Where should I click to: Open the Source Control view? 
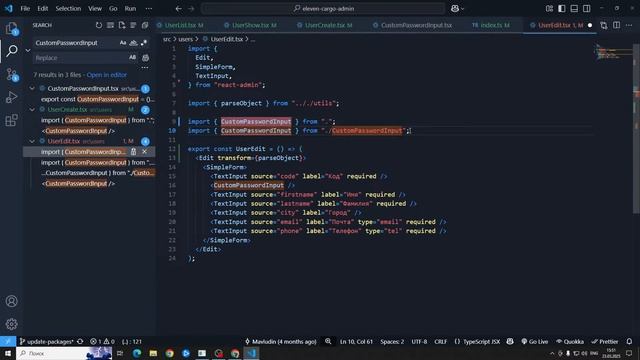coord(11,74)
